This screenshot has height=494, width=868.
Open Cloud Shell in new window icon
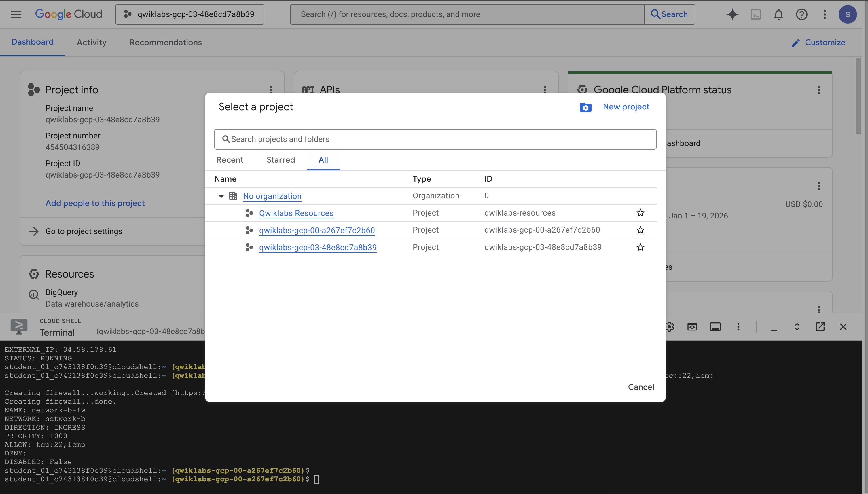820,327
